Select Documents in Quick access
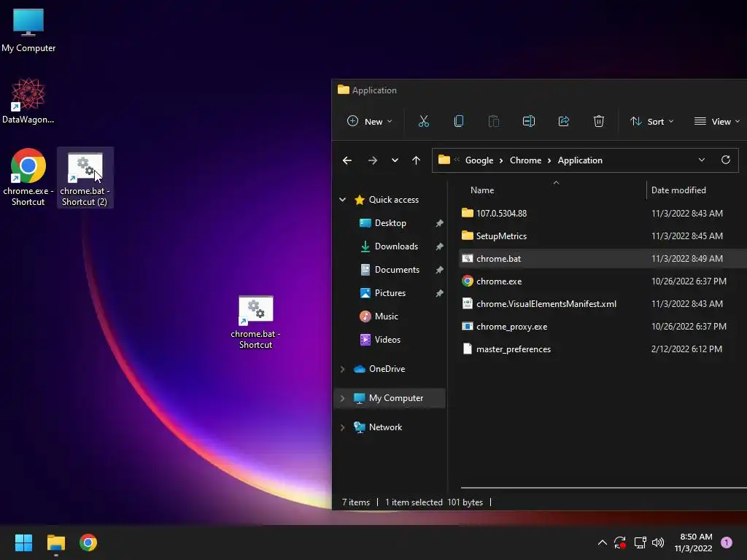The width and height of the screenshot is (747, 560). coord(397,270)
